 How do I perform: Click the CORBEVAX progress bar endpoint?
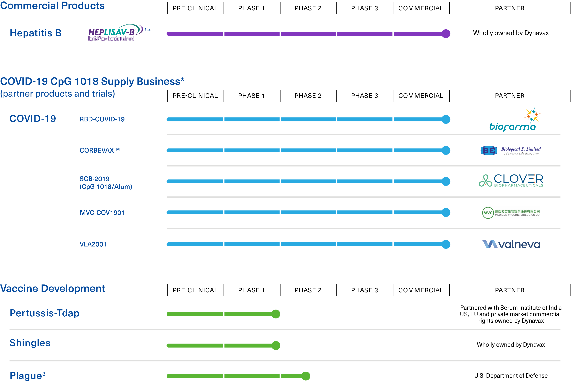pyautogui.click(x=446, y=150)
